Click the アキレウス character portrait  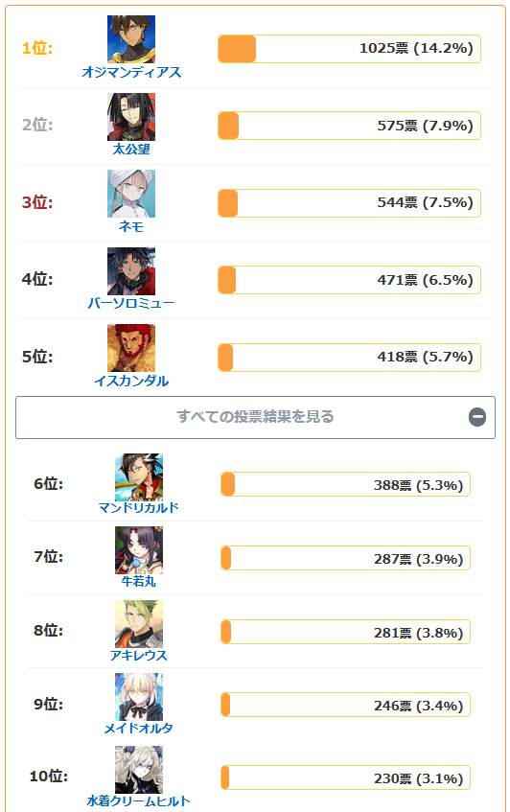tap(139, 624)
